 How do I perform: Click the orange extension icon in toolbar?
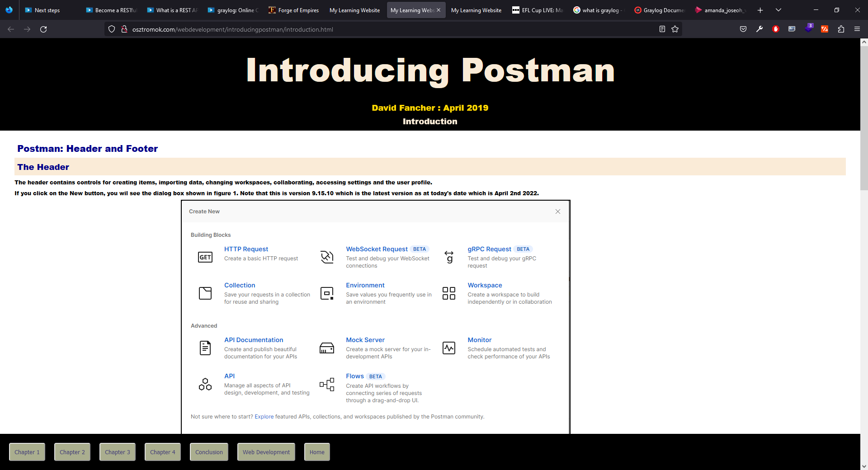825,29
